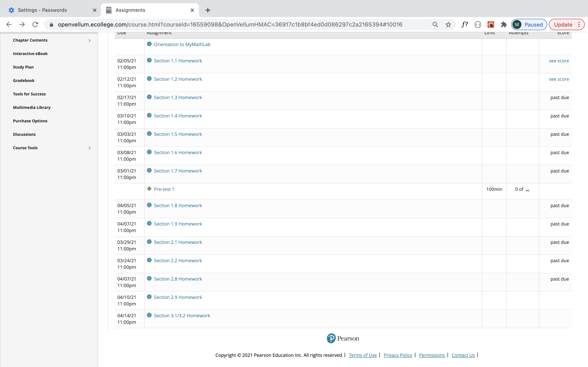
Task: Click the browser reload icon
Action: click(x=35, y=24)
